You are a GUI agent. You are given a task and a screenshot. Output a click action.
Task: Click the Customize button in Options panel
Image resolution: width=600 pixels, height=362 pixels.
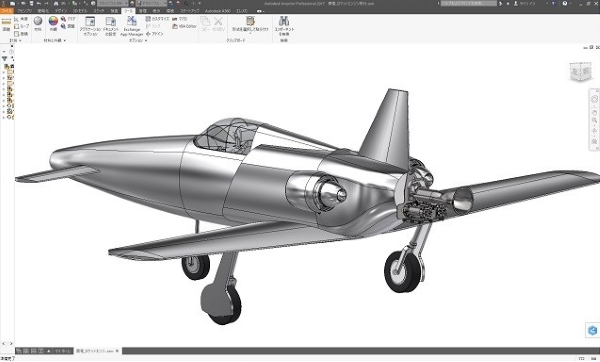tap(157, 19)
